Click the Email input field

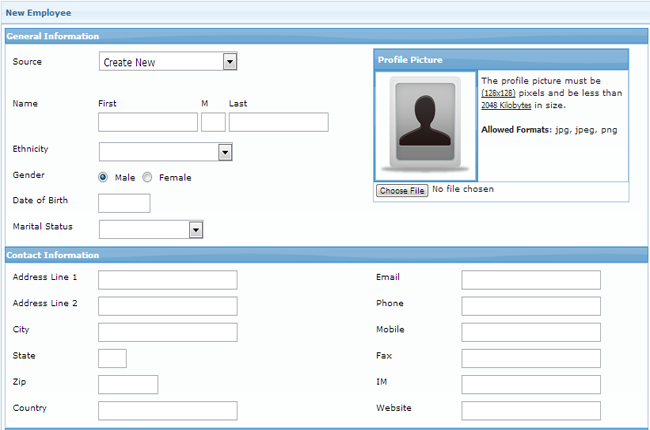tap(530, 280)
